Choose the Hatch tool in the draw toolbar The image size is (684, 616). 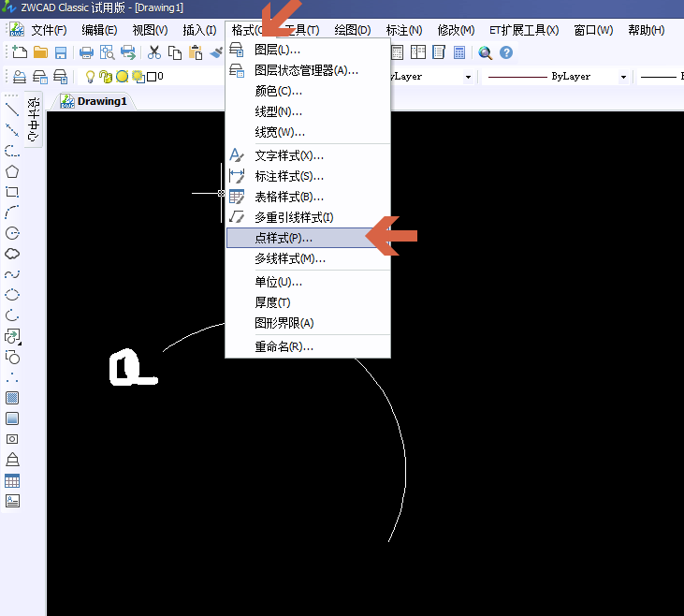click(12, 398)
